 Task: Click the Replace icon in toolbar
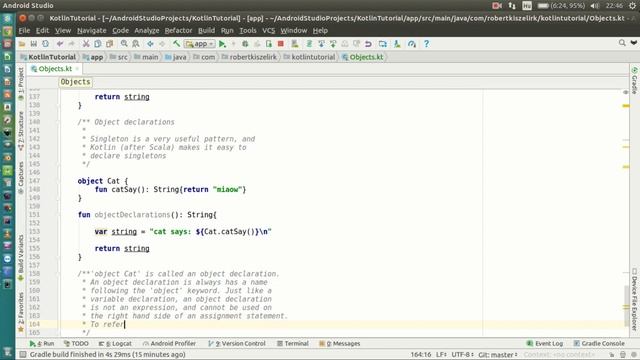click(x=136, y=44)
